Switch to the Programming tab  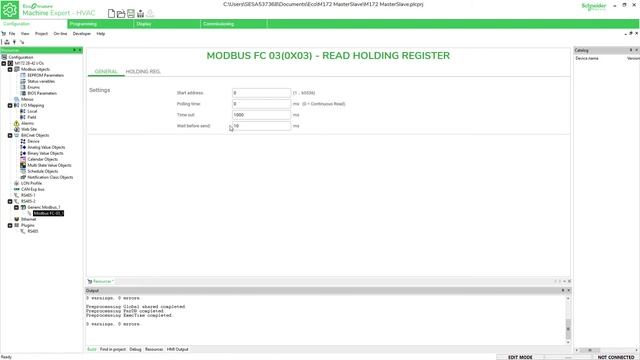coord(101,24)
